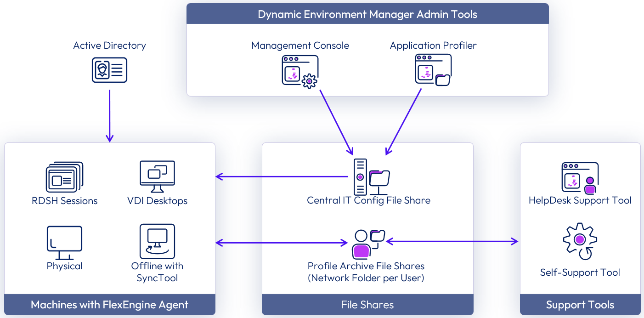Click the HelpDesk Support Tool text label
The image size is (644, 318).
[580, 200]
